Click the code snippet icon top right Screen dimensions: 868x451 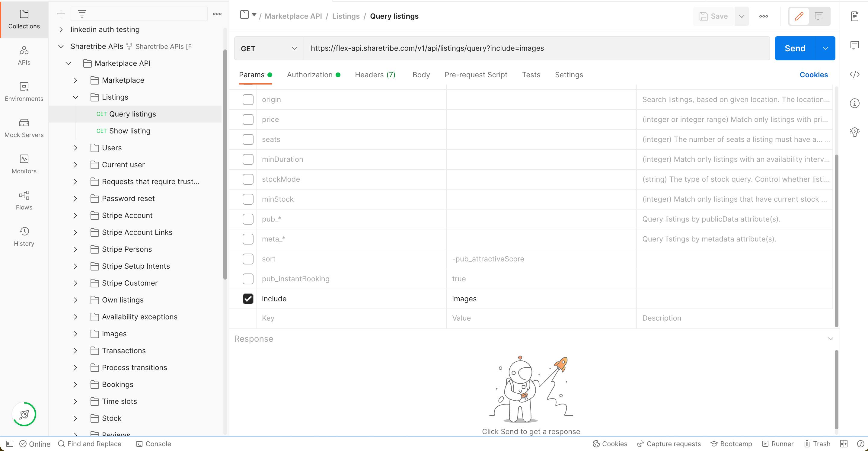point(856,75)
